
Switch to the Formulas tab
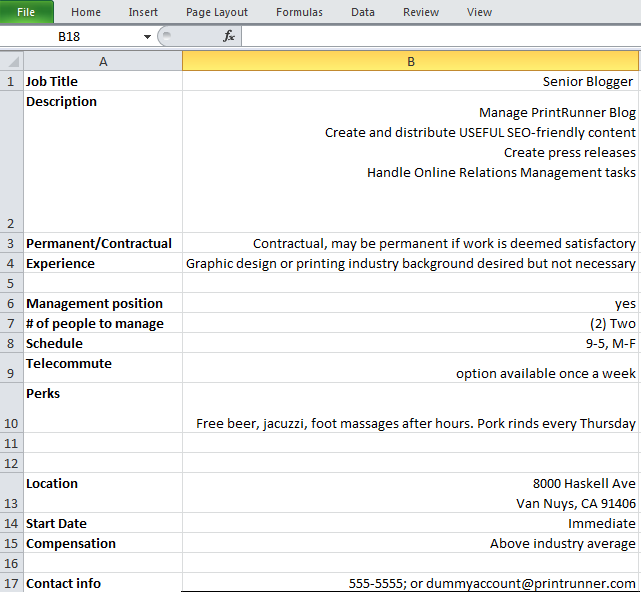pos(299,12)
